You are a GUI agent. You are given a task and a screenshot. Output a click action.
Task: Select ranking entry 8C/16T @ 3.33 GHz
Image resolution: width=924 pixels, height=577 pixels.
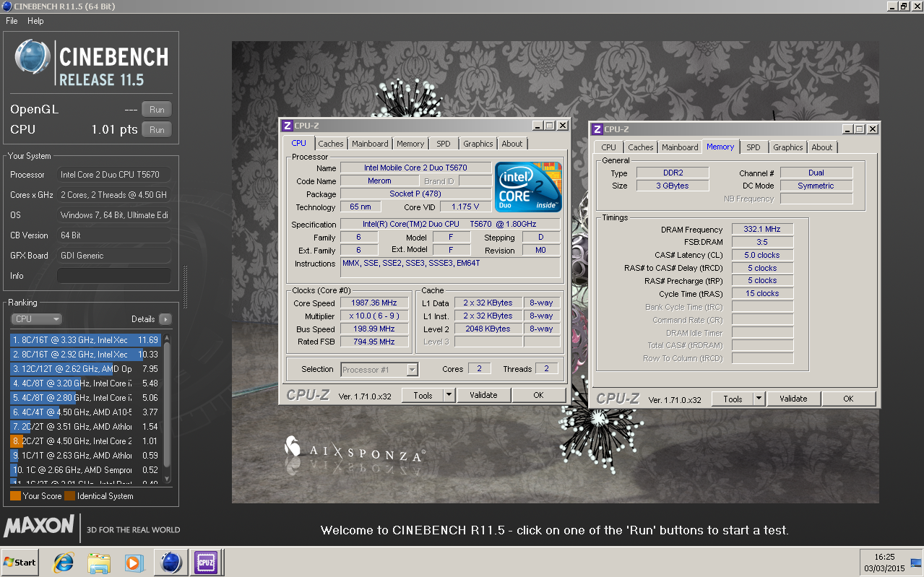pyautogui.click(x=85, y=339)
